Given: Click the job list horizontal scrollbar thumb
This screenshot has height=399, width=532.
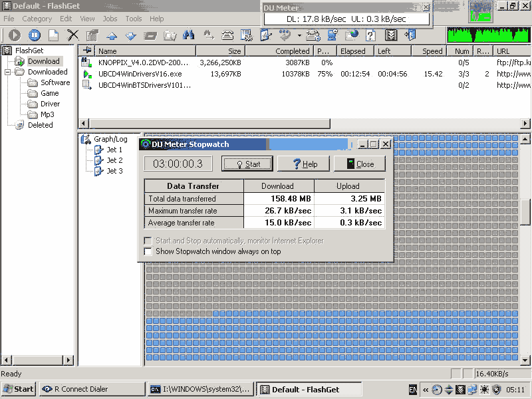Looking at the screenshot, I should pyautogui.click(x=209, y=123).
